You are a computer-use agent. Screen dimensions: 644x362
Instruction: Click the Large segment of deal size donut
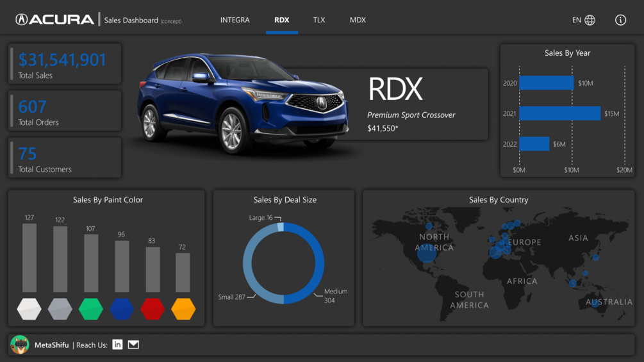point(281,227)
